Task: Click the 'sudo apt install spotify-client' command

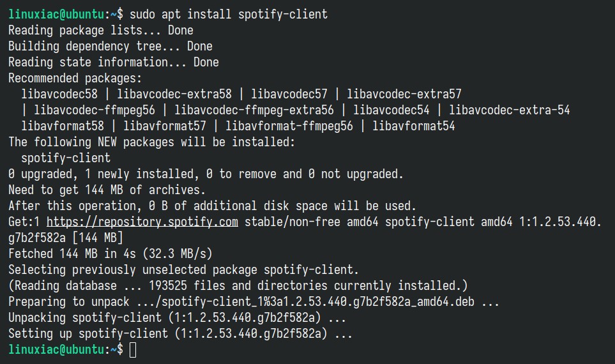Action: click(x=228, y=15)
